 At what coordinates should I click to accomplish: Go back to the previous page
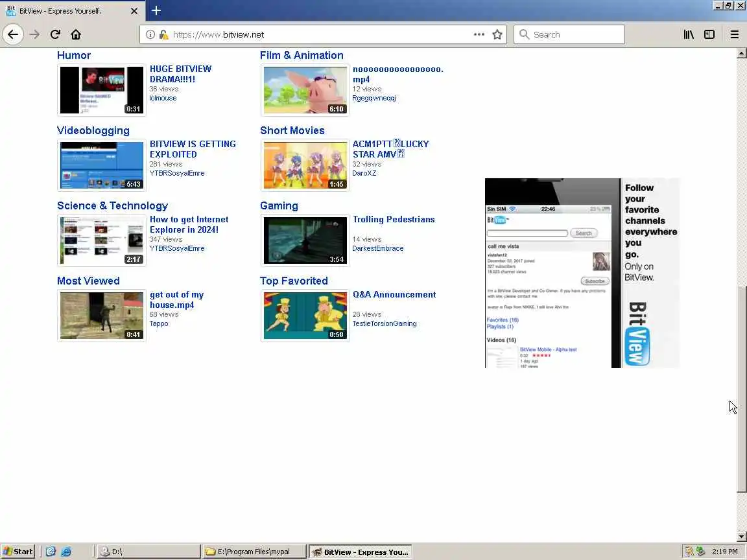pyautogui.click(x=13, y=34)
